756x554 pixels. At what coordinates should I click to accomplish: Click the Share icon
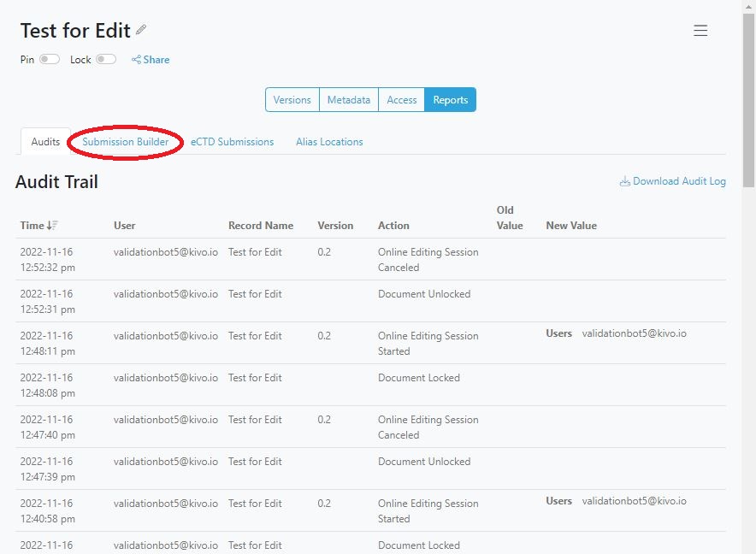coord(151,59)
